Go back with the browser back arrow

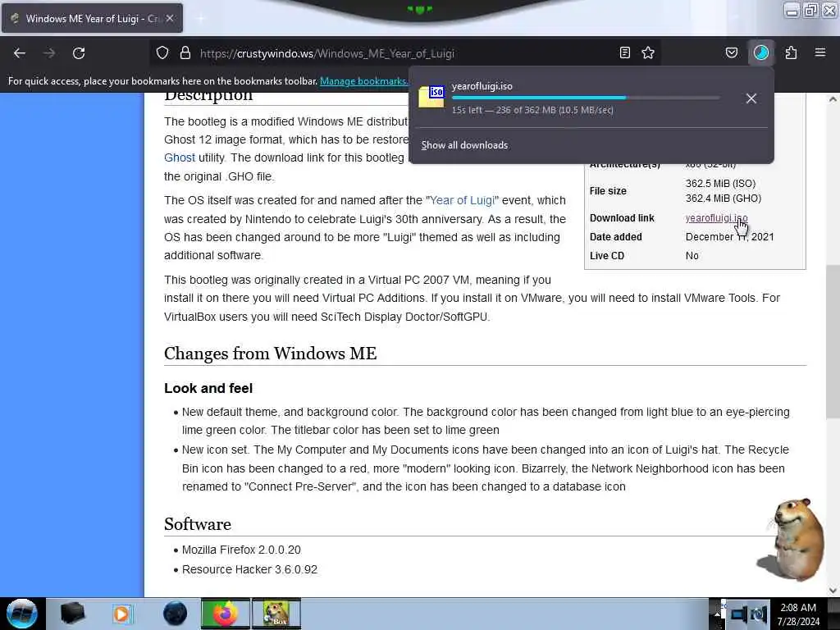click(x=20, y=53)
